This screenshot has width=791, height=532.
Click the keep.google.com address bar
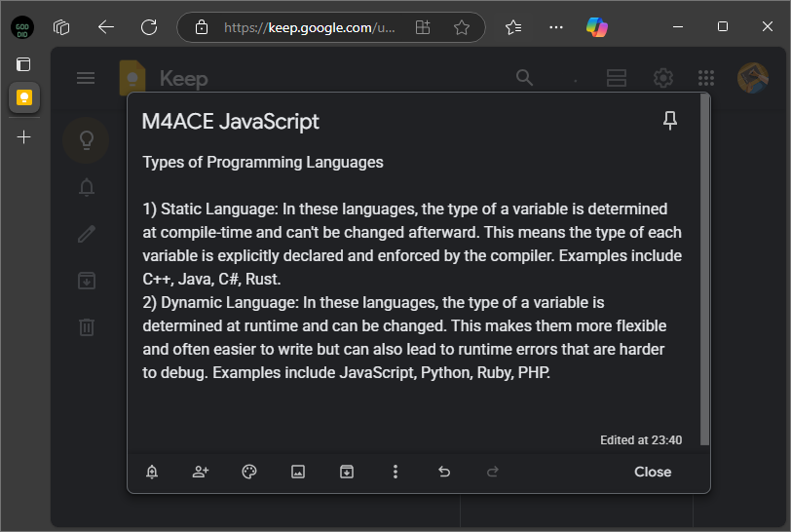pyautogui.click(x=309, y=27)
